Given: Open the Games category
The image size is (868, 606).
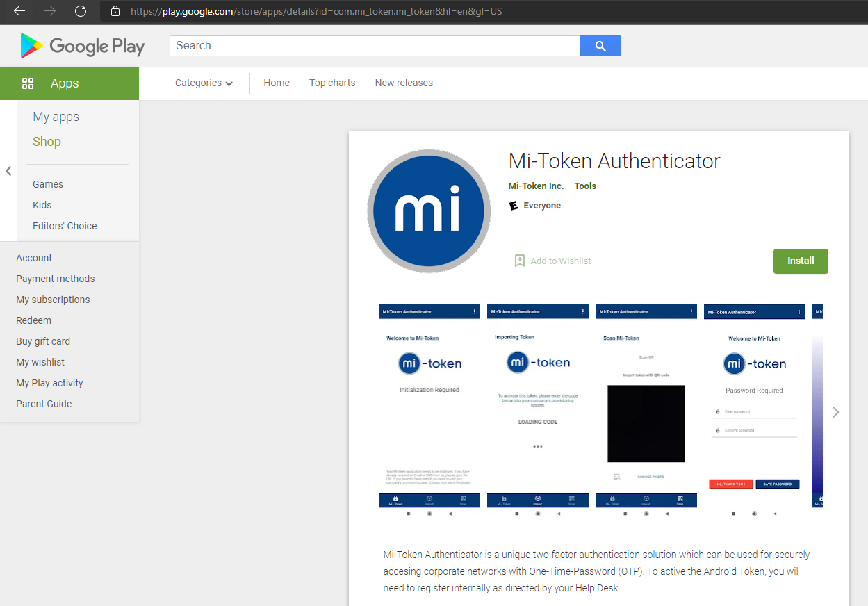Looking at the screenshot, I should 48,184.
